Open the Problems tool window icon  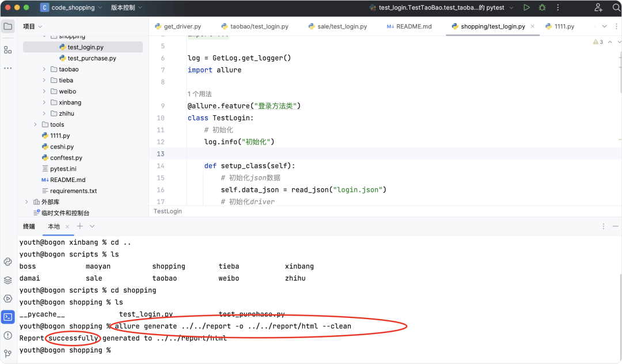point(8,335)
